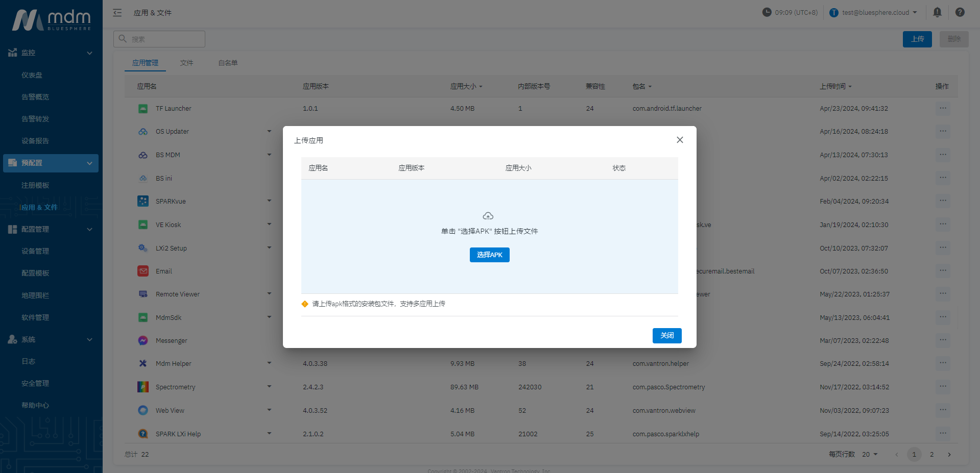Click the 选择APK button
The height and width of the screenshot is (473, 980).
click(489, 255)
